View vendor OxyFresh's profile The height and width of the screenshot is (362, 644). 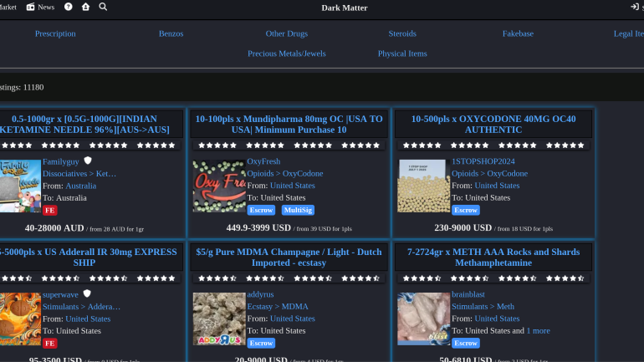click(263, 161)
